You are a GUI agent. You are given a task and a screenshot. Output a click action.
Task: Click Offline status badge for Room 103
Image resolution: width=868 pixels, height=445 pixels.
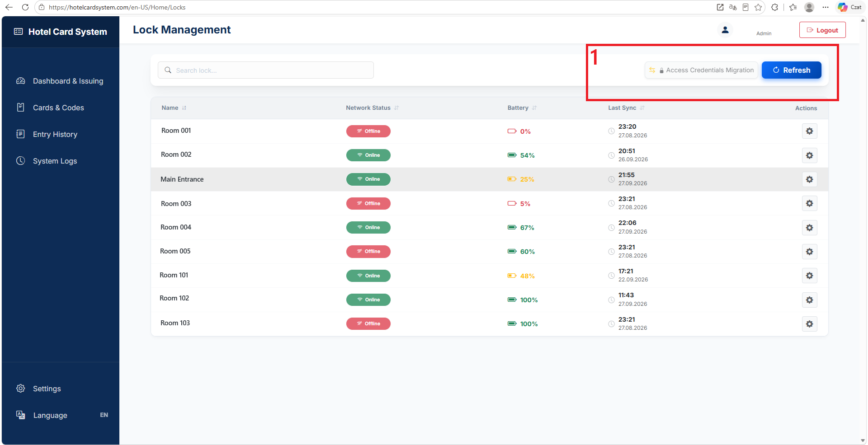point(368,323)
